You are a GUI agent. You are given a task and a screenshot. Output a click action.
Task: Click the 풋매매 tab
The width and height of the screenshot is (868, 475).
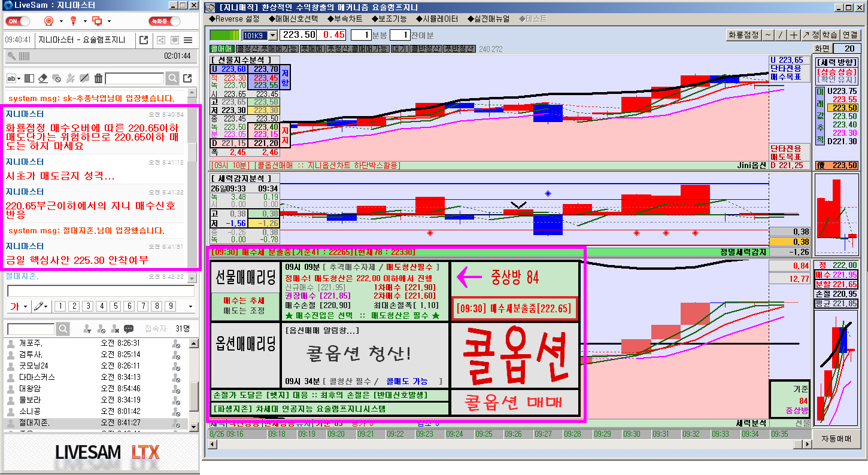(312, 48)
